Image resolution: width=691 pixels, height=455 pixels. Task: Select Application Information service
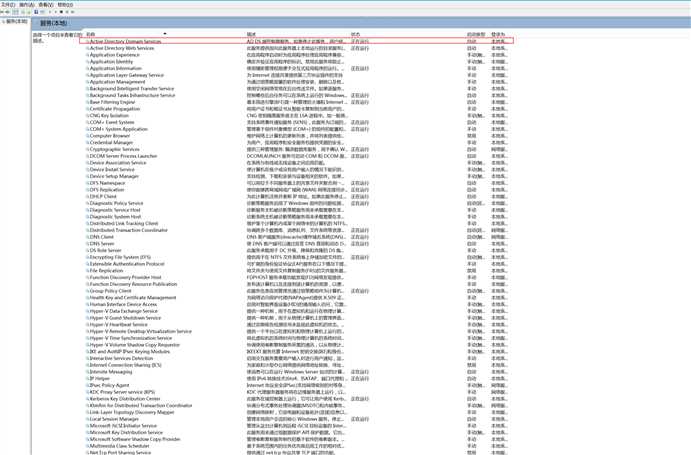115,68
